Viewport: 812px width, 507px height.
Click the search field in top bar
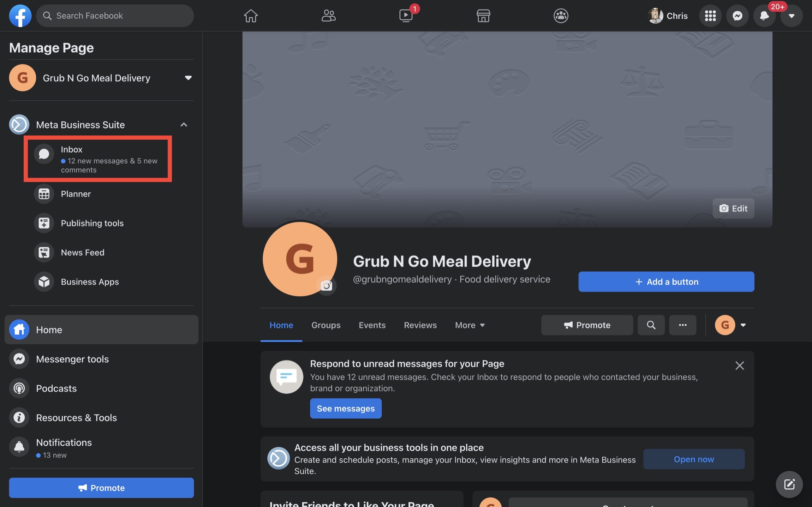tap(115, 15)
